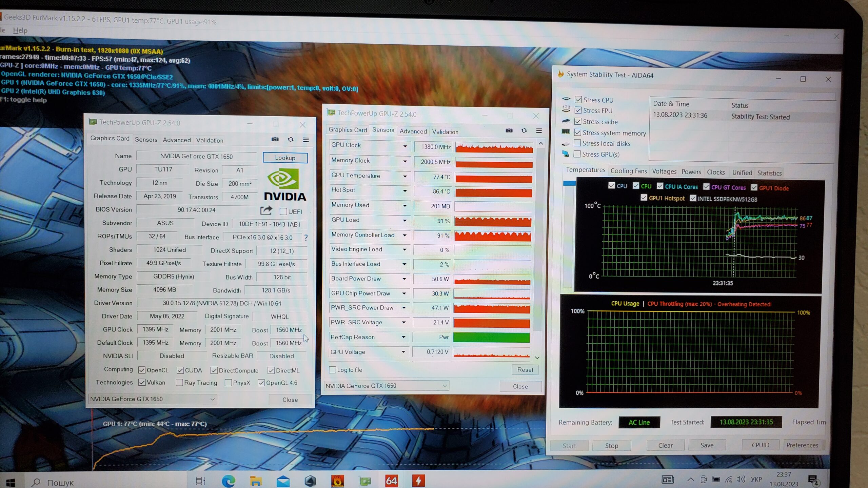Image resolution: width=868 pixels, height=488 pixels.
Task: Uncheck the GPU1 Hotspot graph checkbox
Action: [x=644, y=198]
